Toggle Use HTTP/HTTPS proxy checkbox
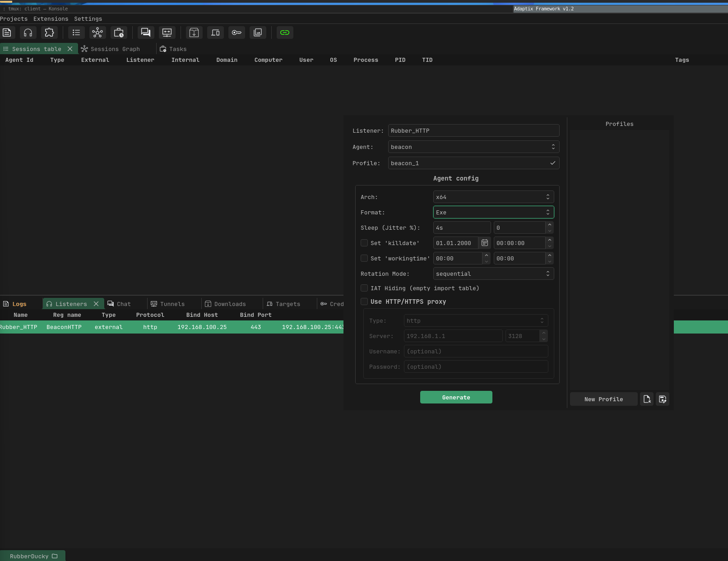 coord(364,301)
